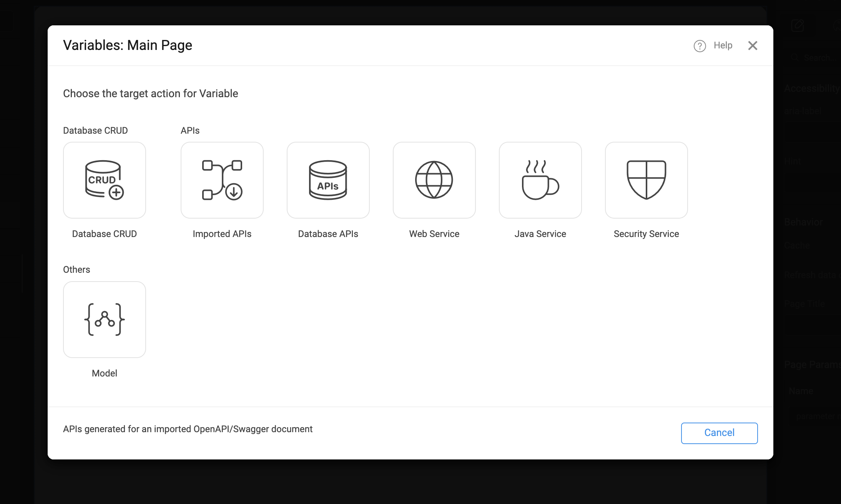Click the Database APIs caption text

point(328,234)
